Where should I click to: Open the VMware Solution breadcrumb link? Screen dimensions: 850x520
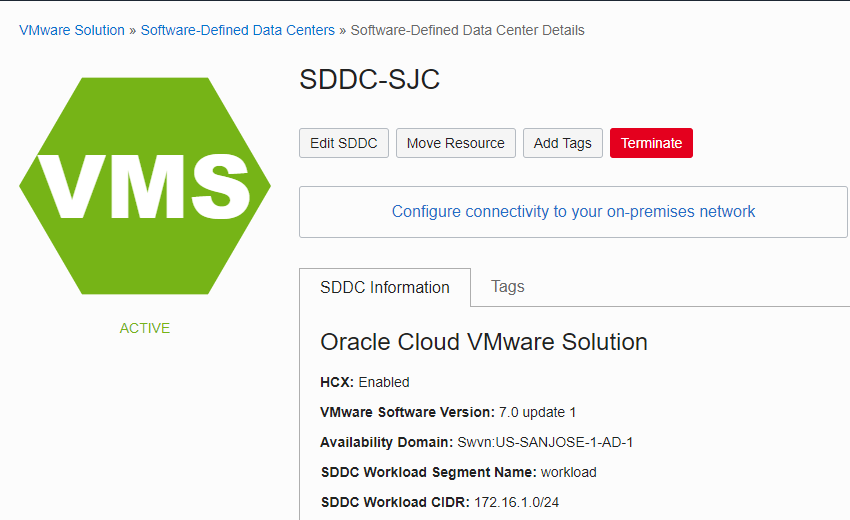(x=72, y=30)
